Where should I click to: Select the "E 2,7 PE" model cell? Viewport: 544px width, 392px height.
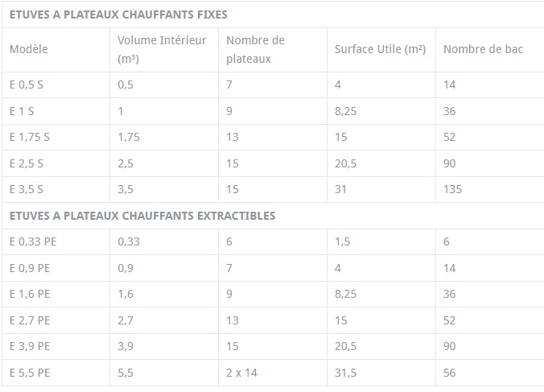30,320
